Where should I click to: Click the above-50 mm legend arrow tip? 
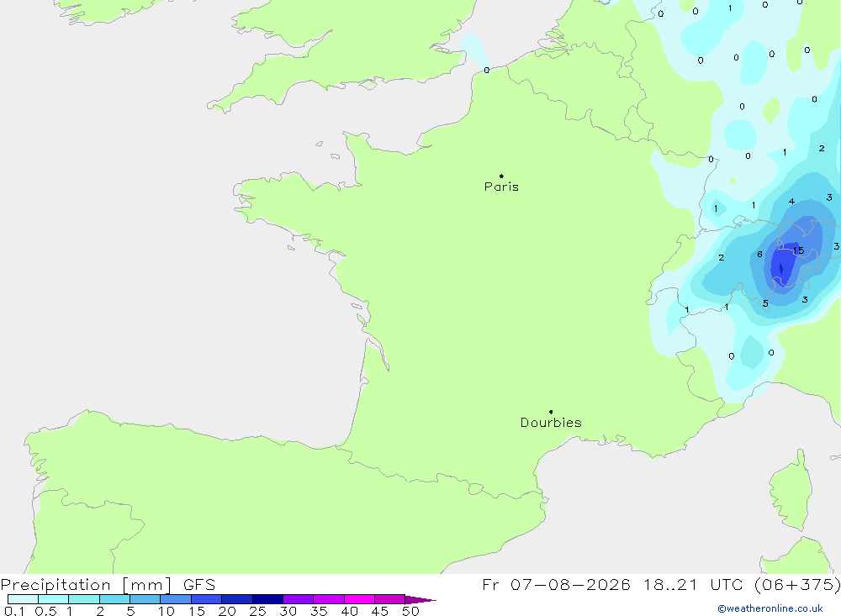pos(420,599)
